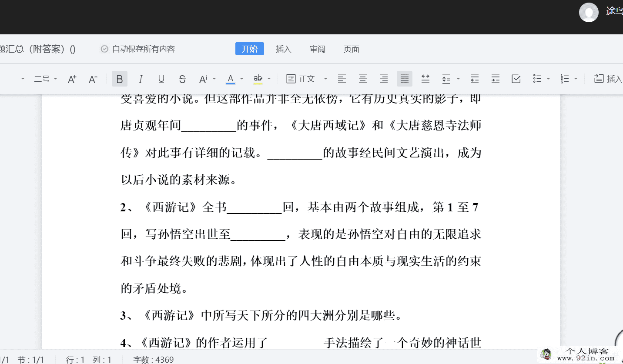The width and height of the screenshot is (623, 364).
Task: Toggle bold formatting
Action: click(120, 79)
